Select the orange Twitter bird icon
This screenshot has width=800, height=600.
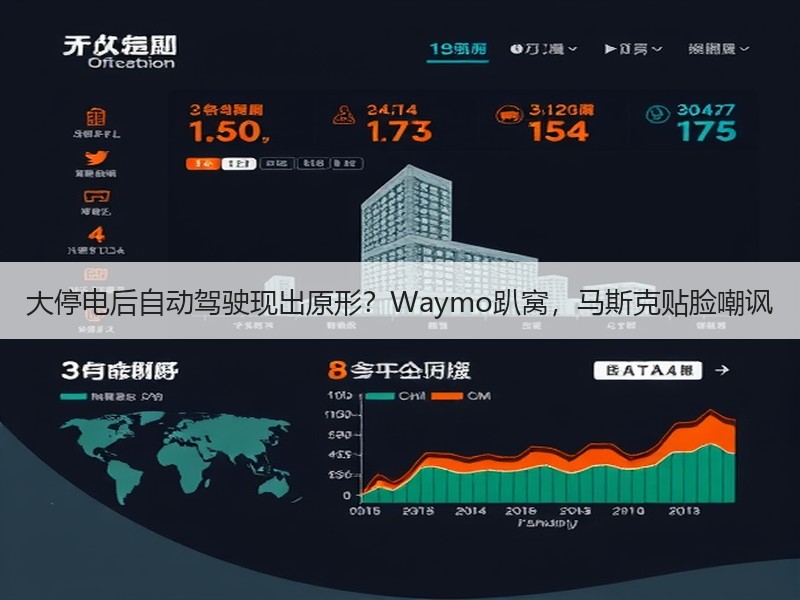pyautogui.click(x=96, y=158)
